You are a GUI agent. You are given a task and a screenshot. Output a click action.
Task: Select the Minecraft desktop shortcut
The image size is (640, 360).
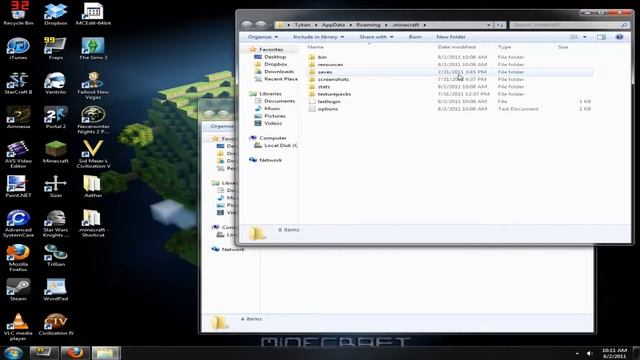coord(56,152)
